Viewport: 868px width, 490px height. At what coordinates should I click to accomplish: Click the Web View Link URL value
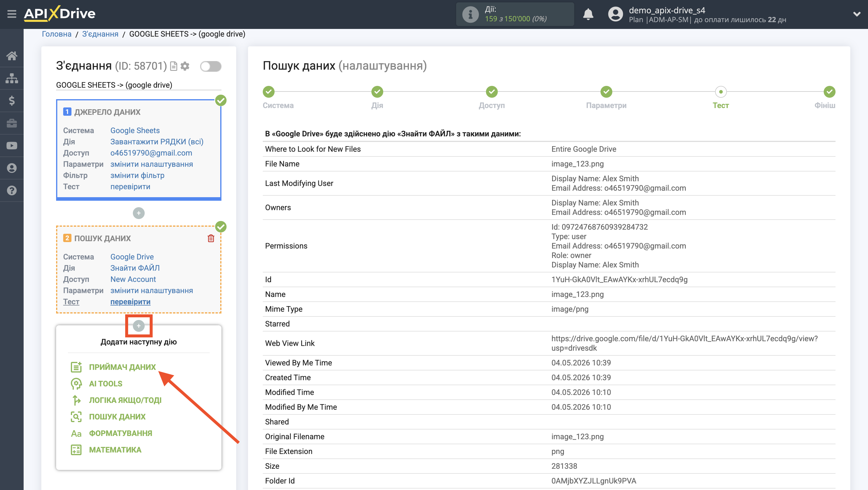pyautogui.click(x=684, y=343)
